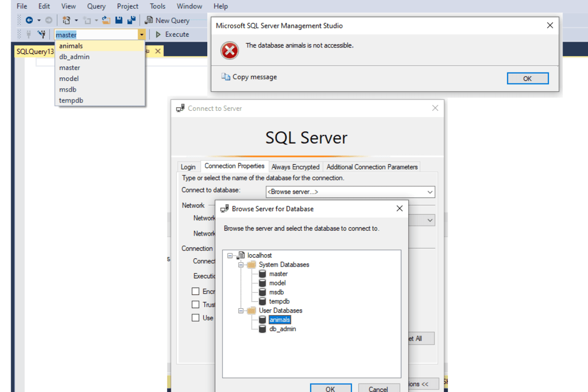Image resolution: width=588 pixels, height=392 pixels.
Task: Open the available databases dropdown arrow
Action: click(142, 34)
